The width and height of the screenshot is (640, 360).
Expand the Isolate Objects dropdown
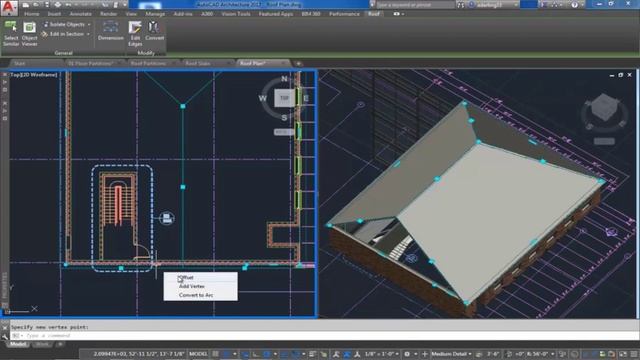coord(89,24)
